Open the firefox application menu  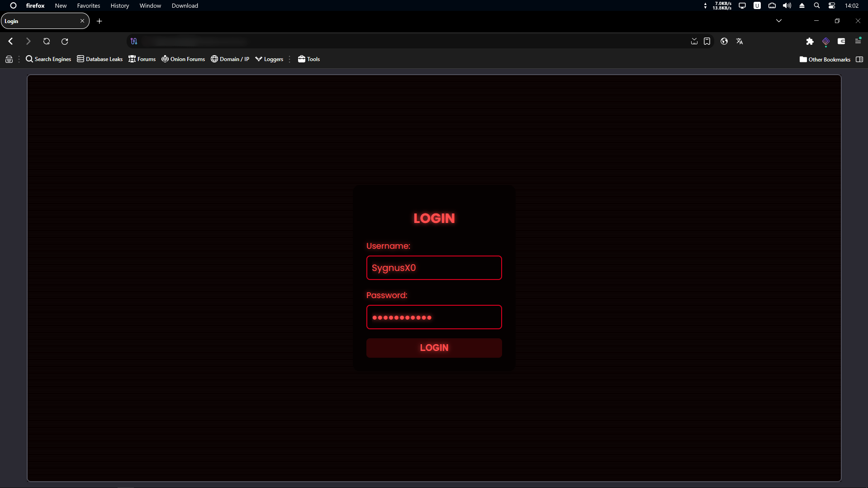pyautogui.click(x=35, y=5)
